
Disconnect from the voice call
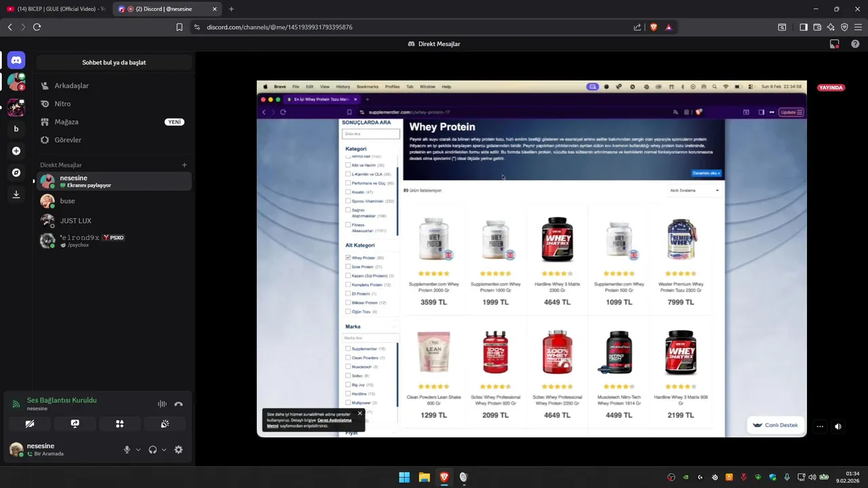(178, 404)
